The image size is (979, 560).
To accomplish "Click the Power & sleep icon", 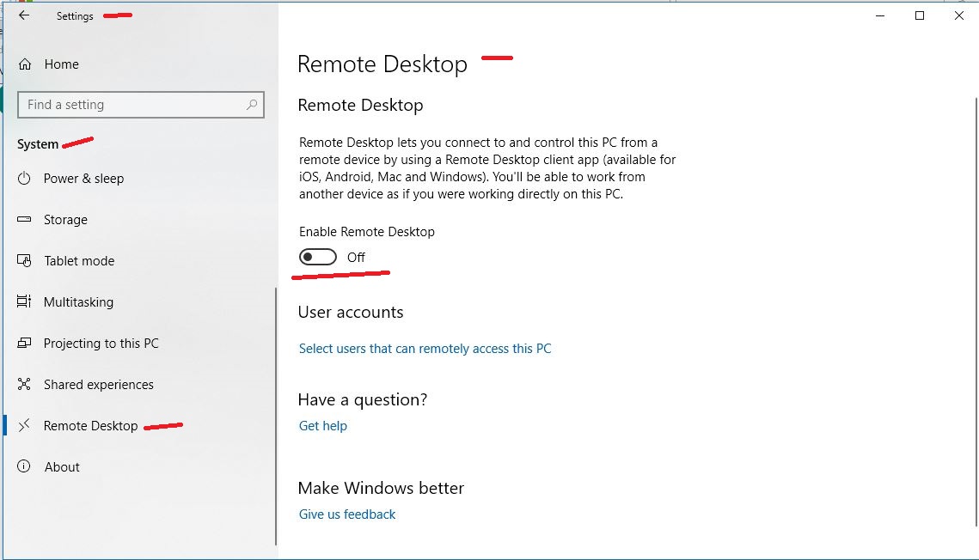I will pos(24,179).
